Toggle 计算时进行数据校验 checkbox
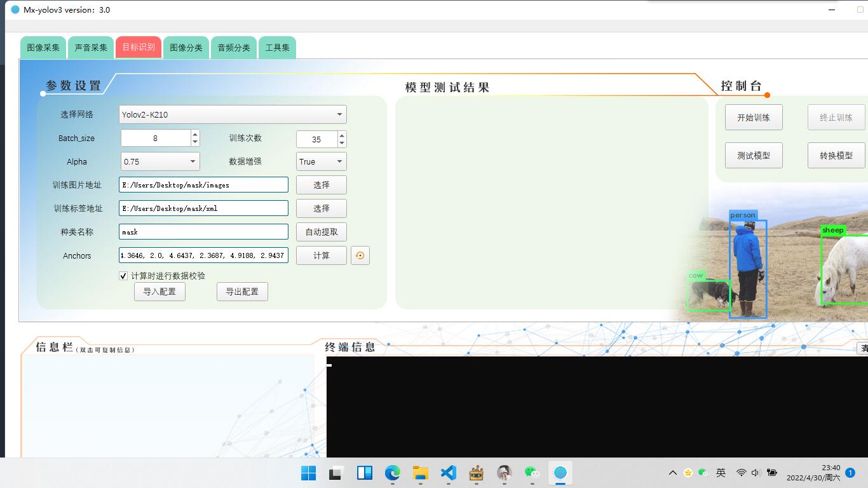This screenshot has width=868, height=488. pyautogui.click(x=123, y=276)
